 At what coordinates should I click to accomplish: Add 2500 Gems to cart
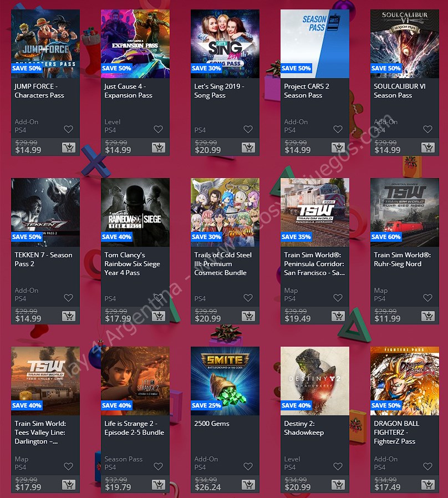pos(248,485)
